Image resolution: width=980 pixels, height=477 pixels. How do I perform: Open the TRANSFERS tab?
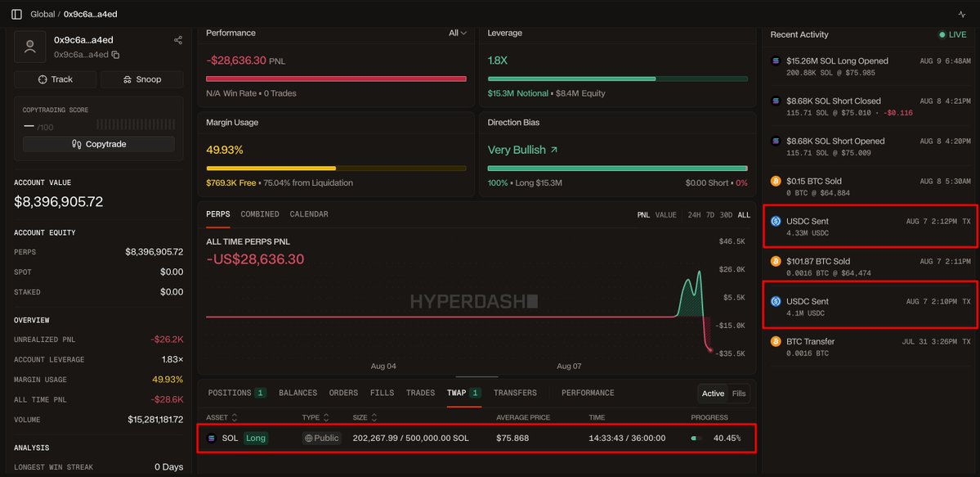[515, 393]
